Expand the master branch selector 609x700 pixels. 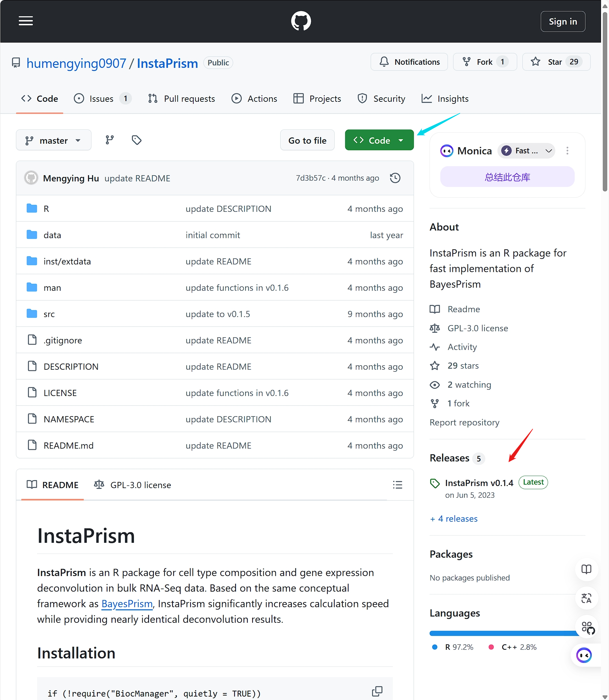tap(53, 140)
